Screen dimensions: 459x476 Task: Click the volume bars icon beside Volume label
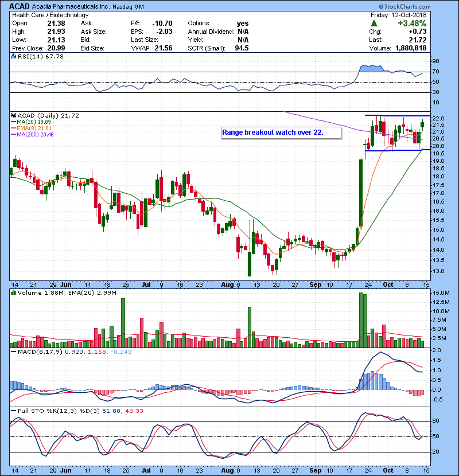tap(13, 292)
